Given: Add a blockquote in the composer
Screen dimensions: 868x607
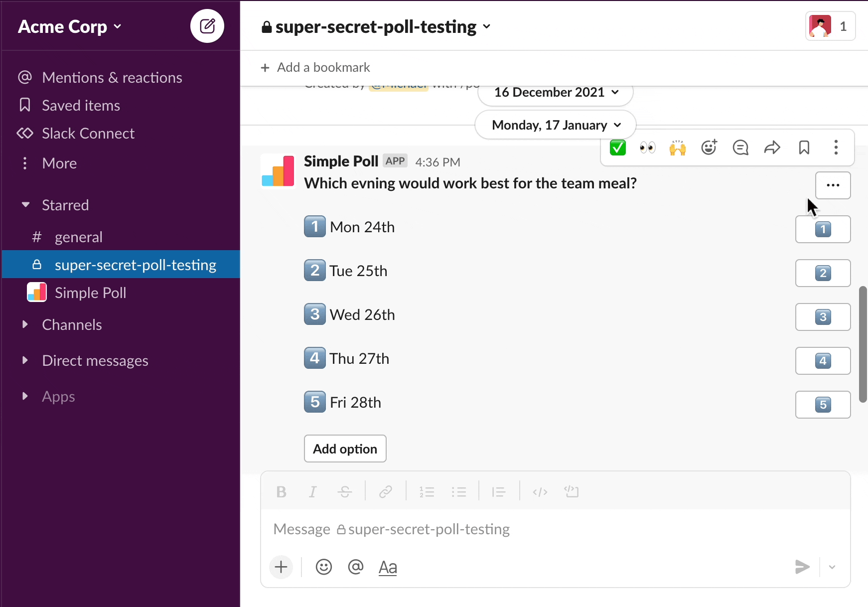Looking at the screenshot, I should 499,492.
